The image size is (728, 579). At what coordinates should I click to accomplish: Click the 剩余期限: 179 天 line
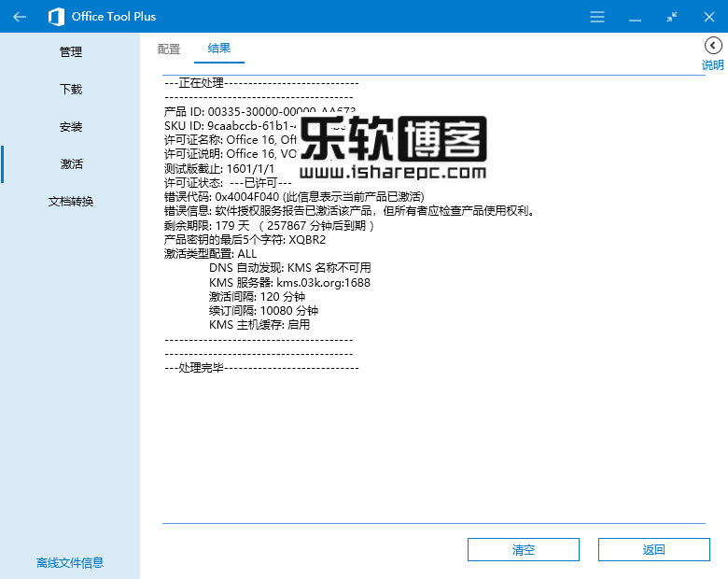point(269,225)
